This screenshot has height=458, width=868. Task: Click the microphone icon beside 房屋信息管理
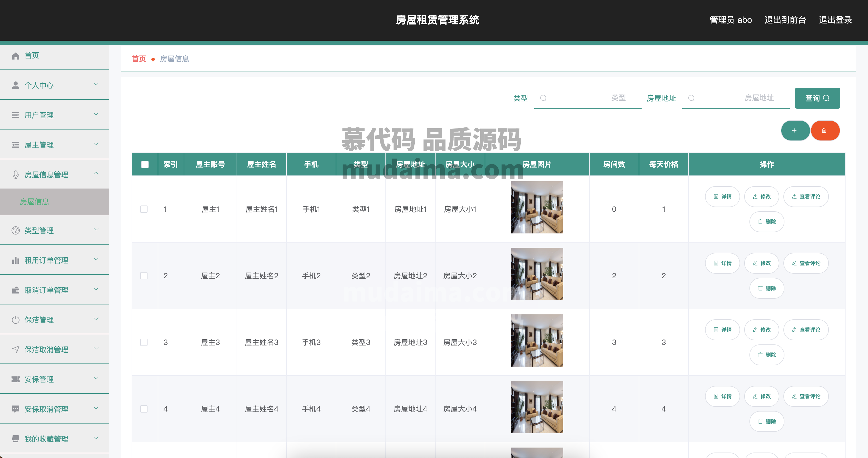pyautogui.click(x=15, y=175)
